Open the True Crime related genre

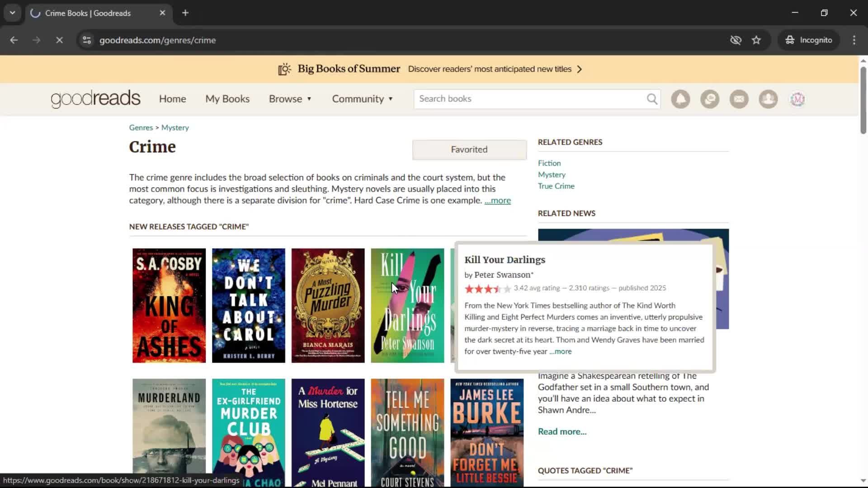(x=556, y=186)
